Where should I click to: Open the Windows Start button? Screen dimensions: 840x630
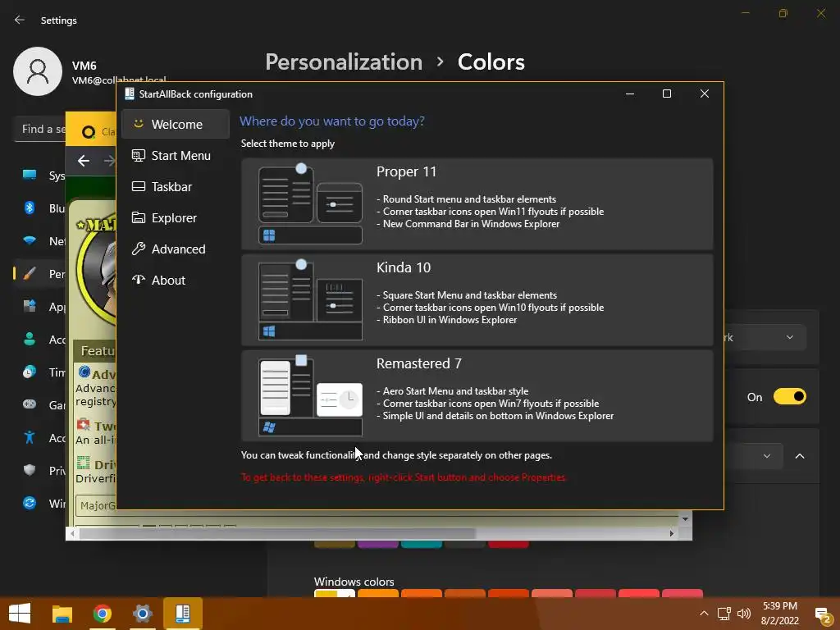click(x=20, y=614)
